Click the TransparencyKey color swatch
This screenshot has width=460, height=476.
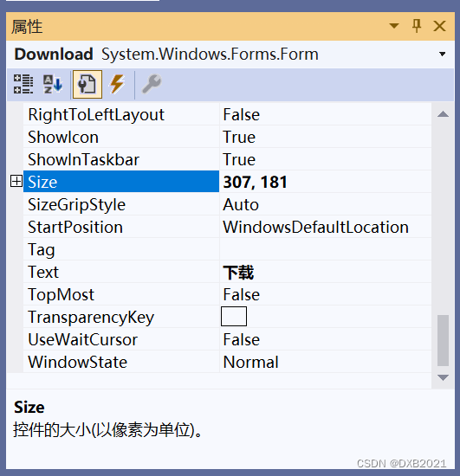(x=234, y=316)
